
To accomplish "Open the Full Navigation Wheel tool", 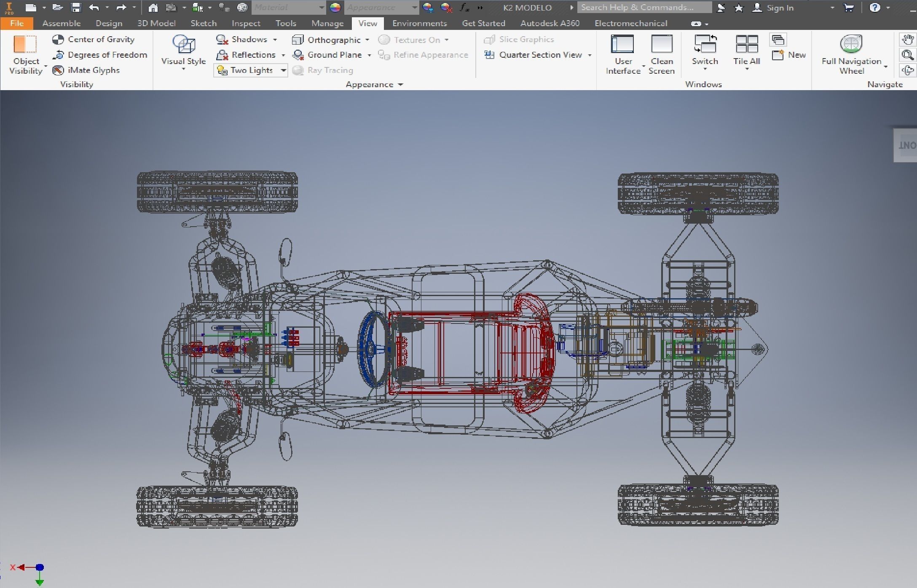I will [x=851, y=44].
